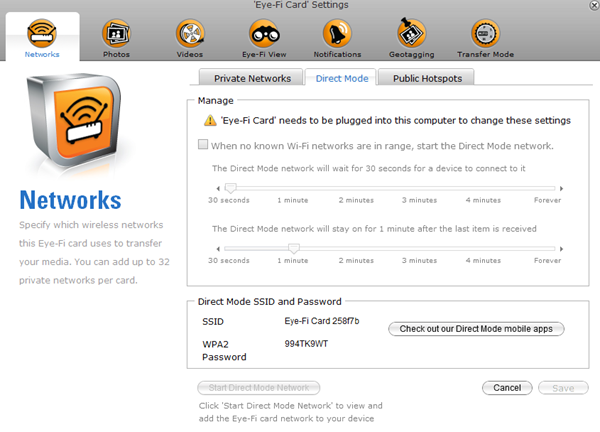Click the '30 seconds' label on wait slider
The height and width of the screenshot is (432, 600).
229,200
